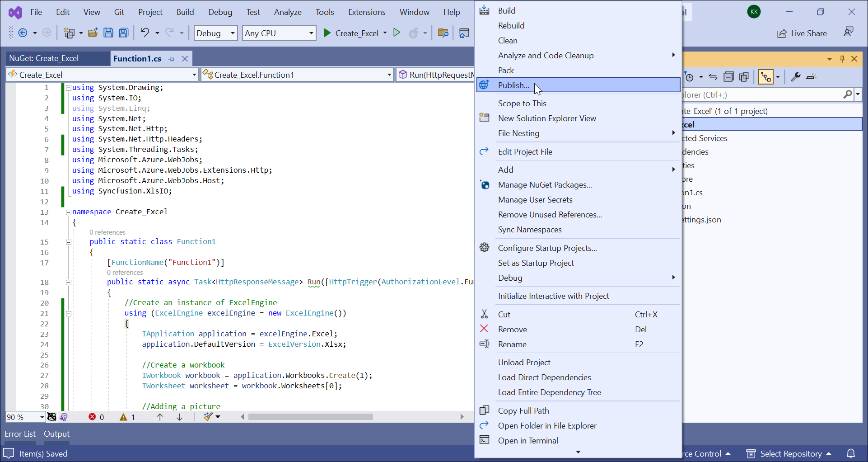This screenshot has height=462, width=868.
Task: Click the health indicator icon beside zoom percent
Action: tap(52, 417)
